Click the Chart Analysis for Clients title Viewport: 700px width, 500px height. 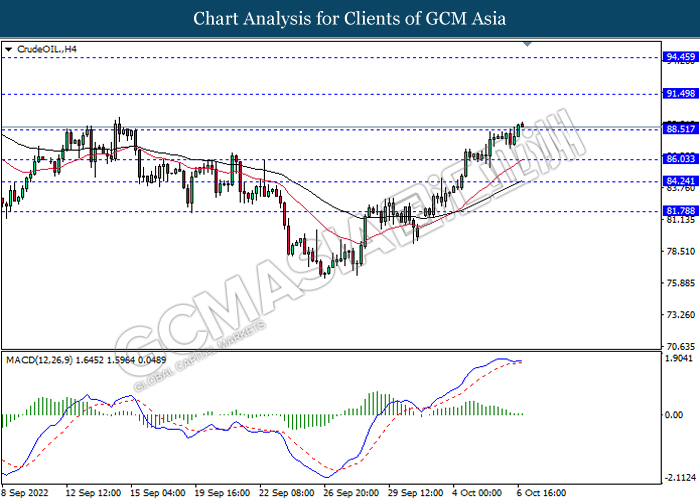[x=350, y=19]
